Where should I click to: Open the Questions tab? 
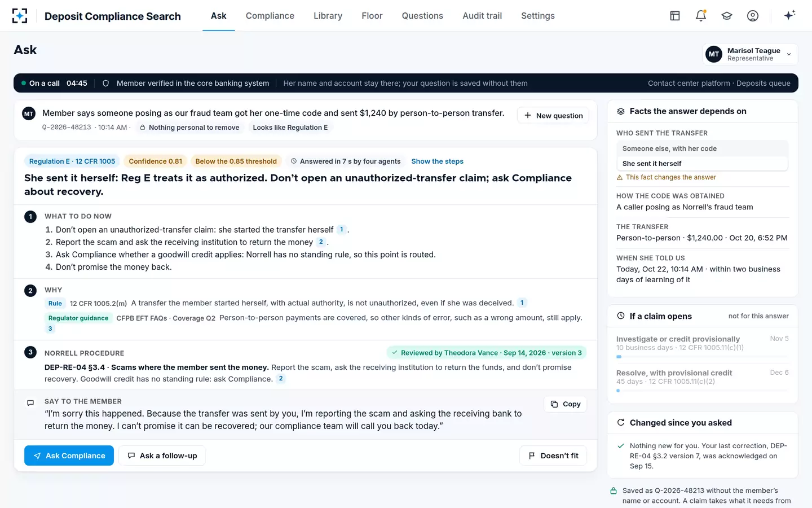[x=422, y=16]
